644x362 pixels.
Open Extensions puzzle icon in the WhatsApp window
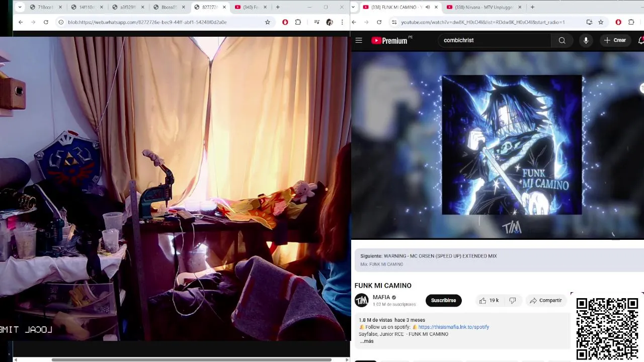pos(298,22)
